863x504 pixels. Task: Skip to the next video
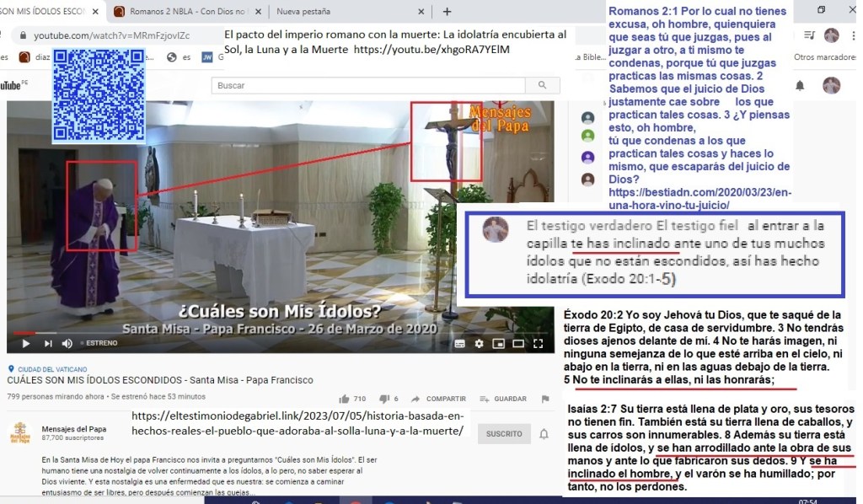(x=46, y=343)
